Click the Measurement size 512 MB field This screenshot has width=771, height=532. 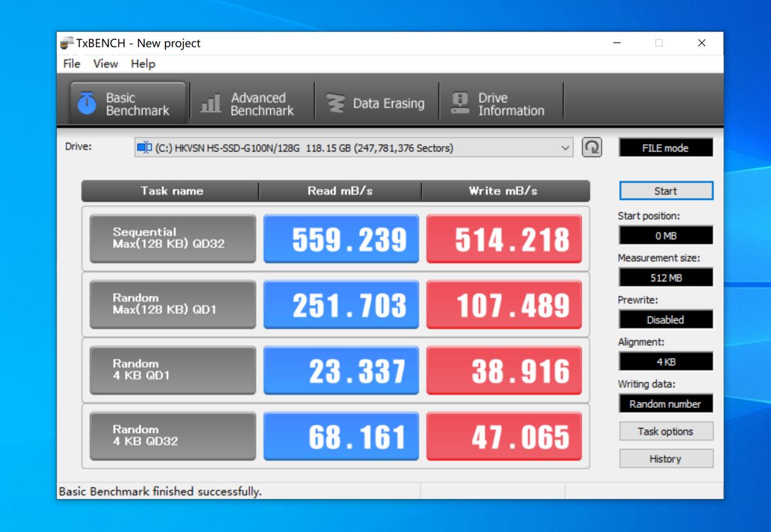[x=666, y=278]
